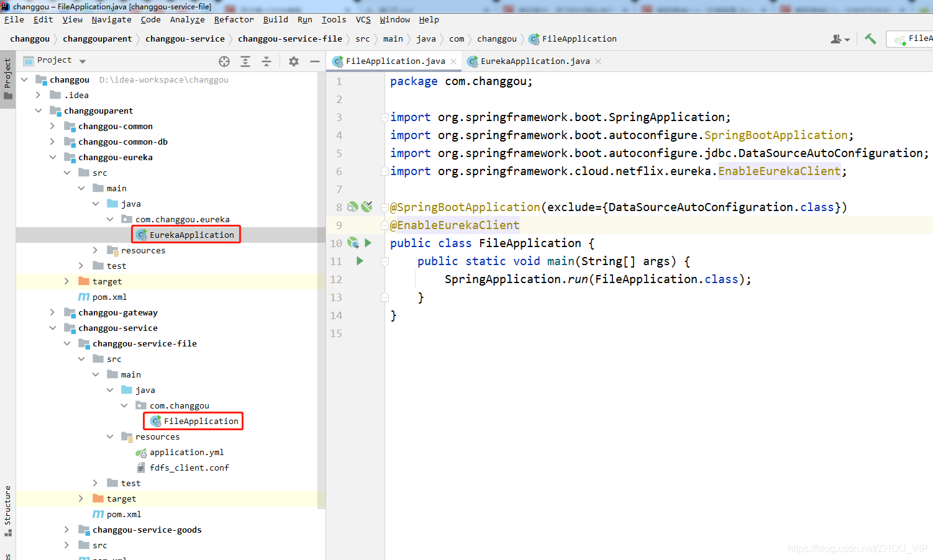Close the EurekaApplication.java tab
This screenshot has width=933, height=560.
click(x=598, y=61)
